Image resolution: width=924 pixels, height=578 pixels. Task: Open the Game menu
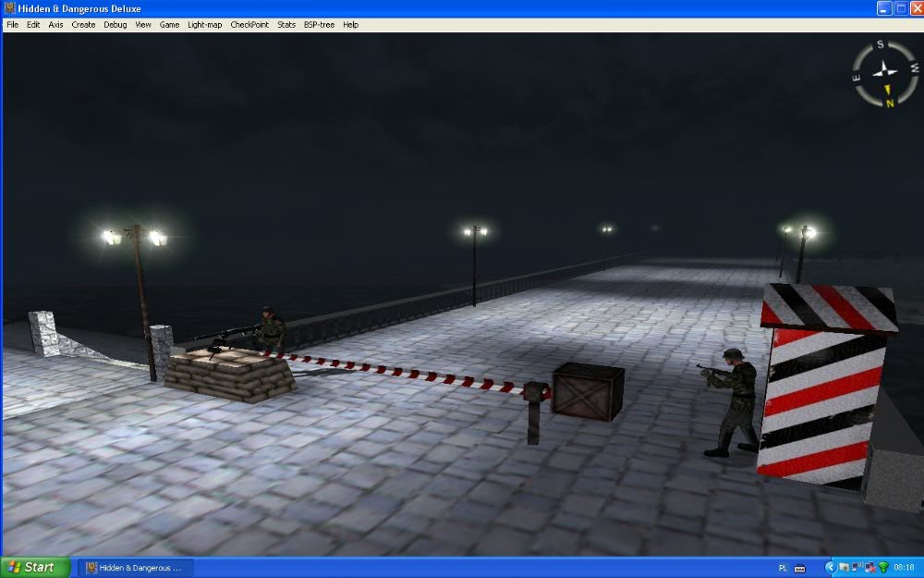170,25
